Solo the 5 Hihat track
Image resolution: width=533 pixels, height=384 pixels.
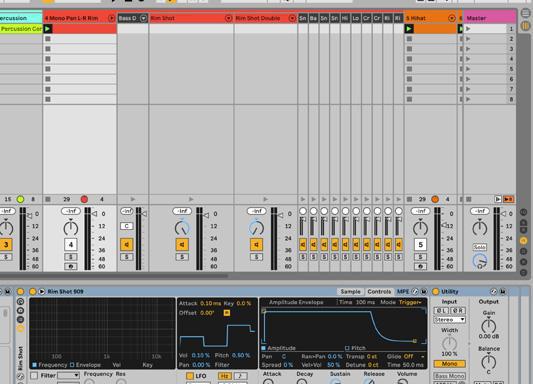tap(420, 257)
